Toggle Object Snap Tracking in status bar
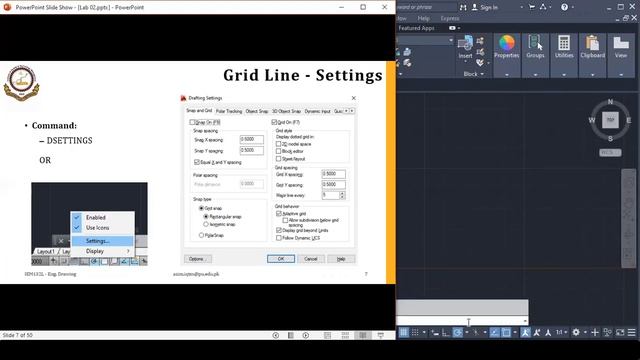The width and height of the screenshot is (640, 360). coord(495,332)
